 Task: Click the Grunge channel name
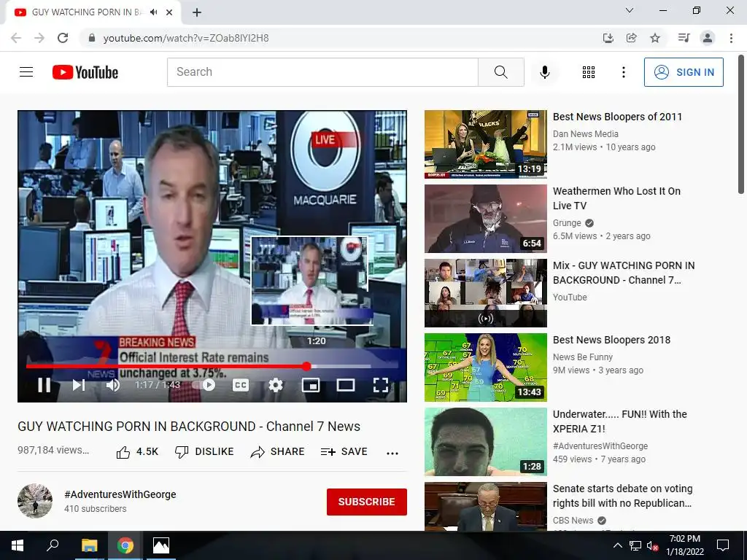(x=567, y=223)
